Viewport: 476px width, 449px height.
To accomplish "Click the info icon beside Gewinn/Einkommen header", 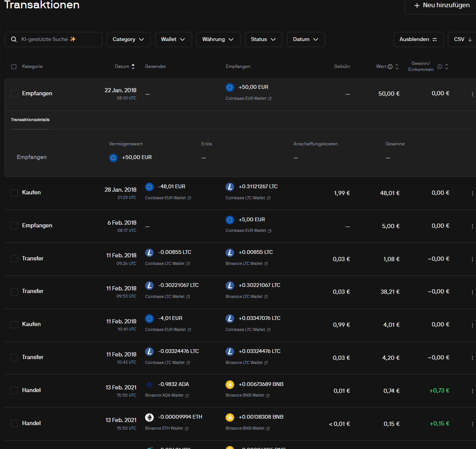I will point(440,67).
